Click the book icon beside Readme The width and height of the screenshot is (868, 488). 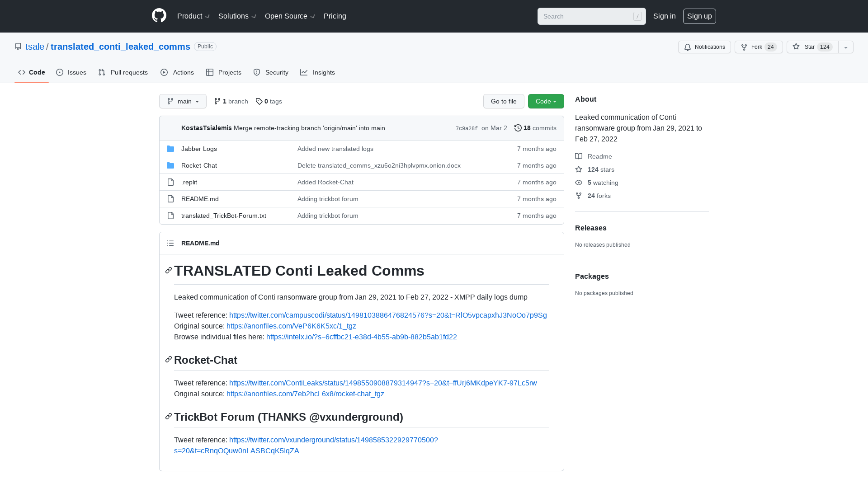pyautogui.click(x=579, y=156)
